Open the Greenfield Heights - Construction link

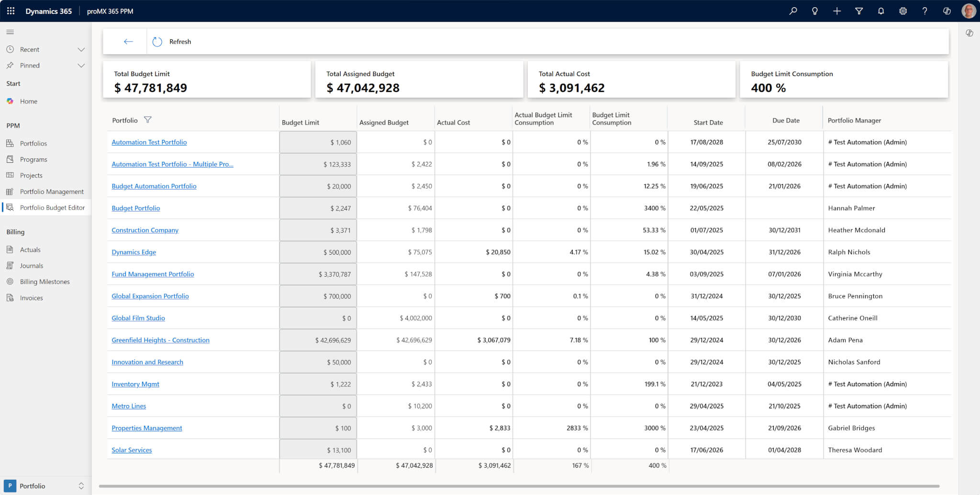point(160,340)
